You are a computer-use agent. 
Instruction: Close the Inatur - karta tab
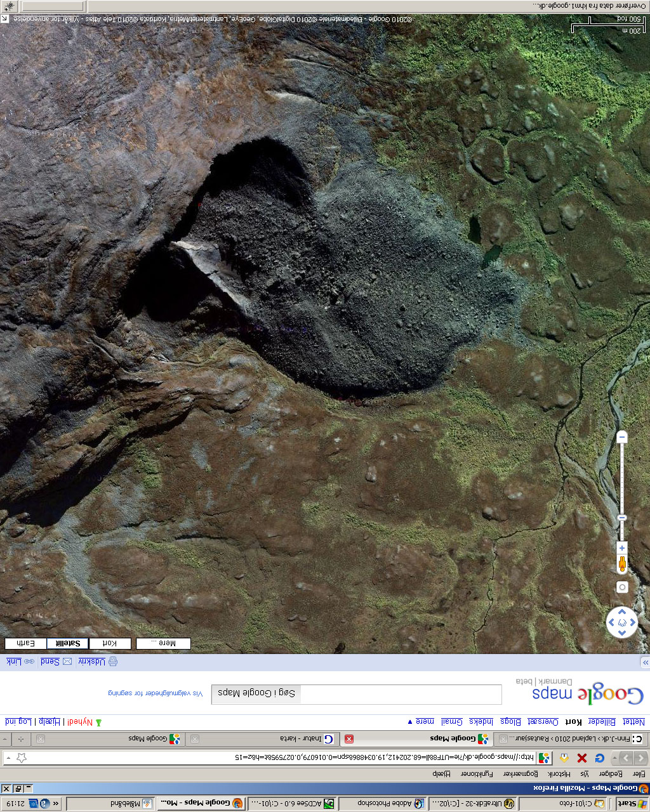tap(196, 739)
